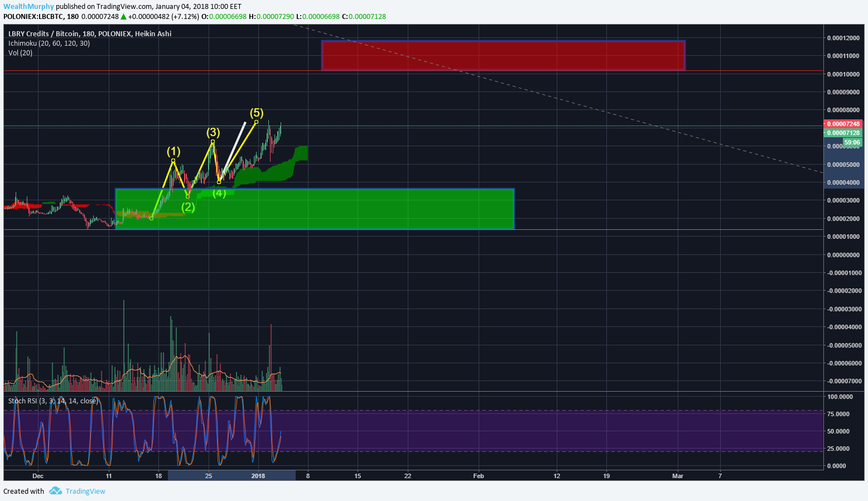
Task: Select the Stoch RSI indicator label
Action: (53, 401)
